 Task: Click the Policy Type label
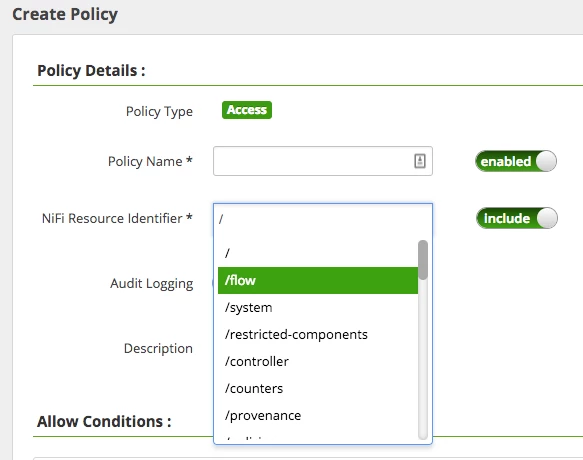160,112
